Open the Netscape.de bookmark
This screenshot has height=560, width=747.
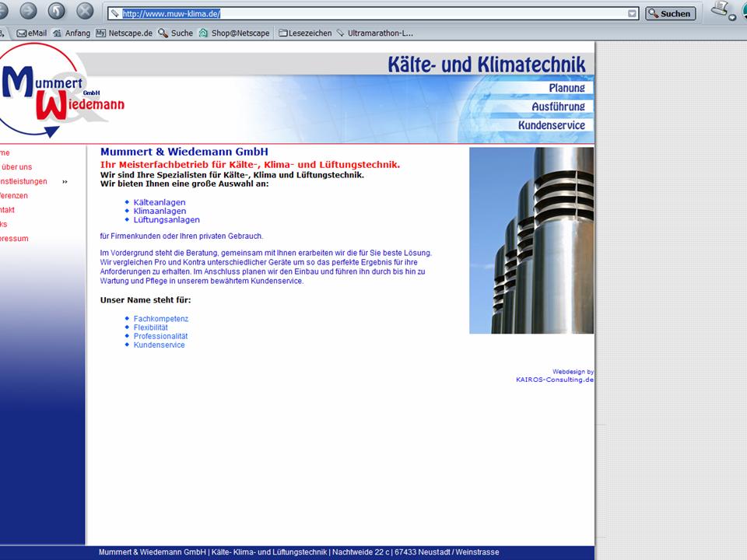pyautogui.click(x=124, y=33)
